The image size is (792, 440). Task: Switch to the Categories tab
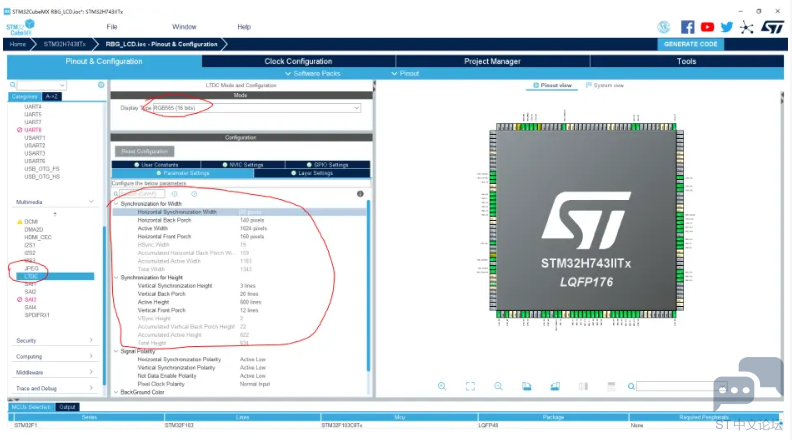pos(25,96)
